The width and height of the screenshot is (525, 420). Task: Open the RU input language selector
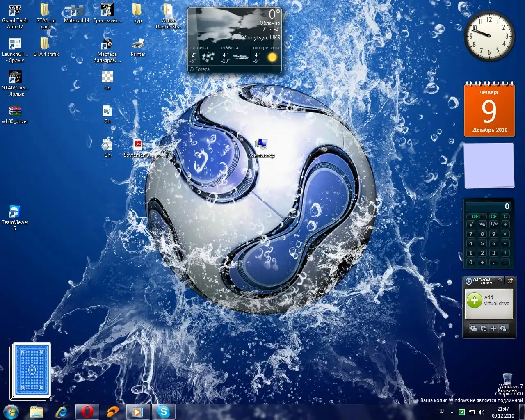click(x=441, y=411)
